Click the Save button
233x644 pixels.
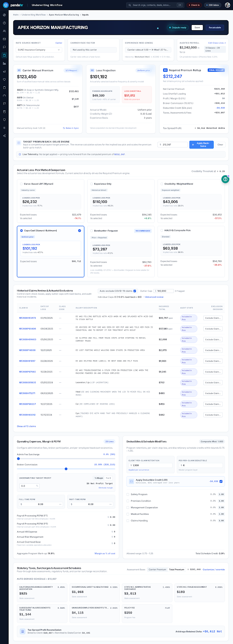[197, 28]
